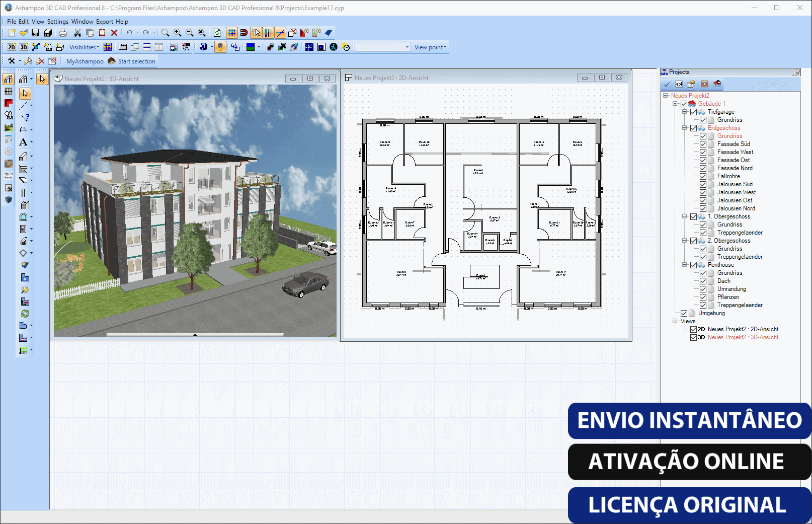Toggle the Fallrohre checkbox

703,176
